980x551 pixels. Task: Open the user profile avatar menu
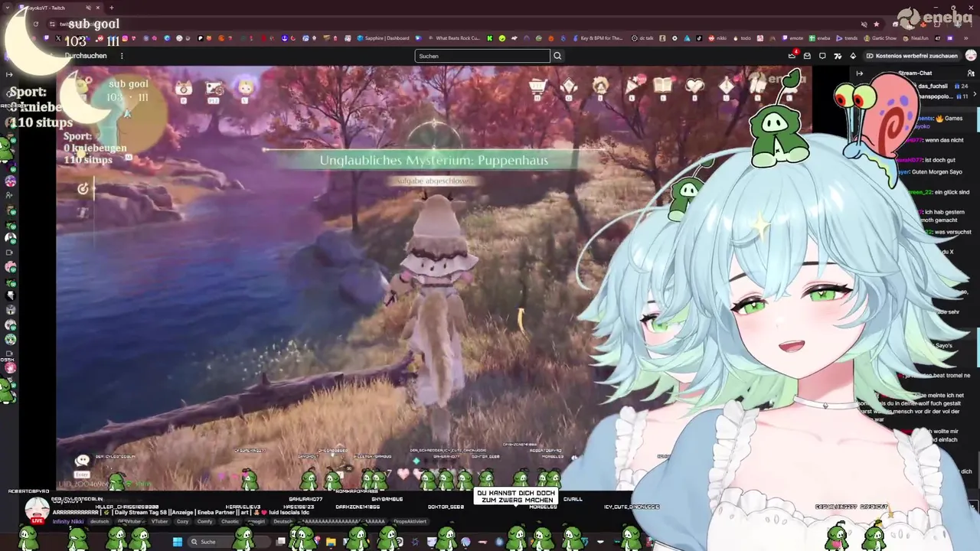coord(971,56)
